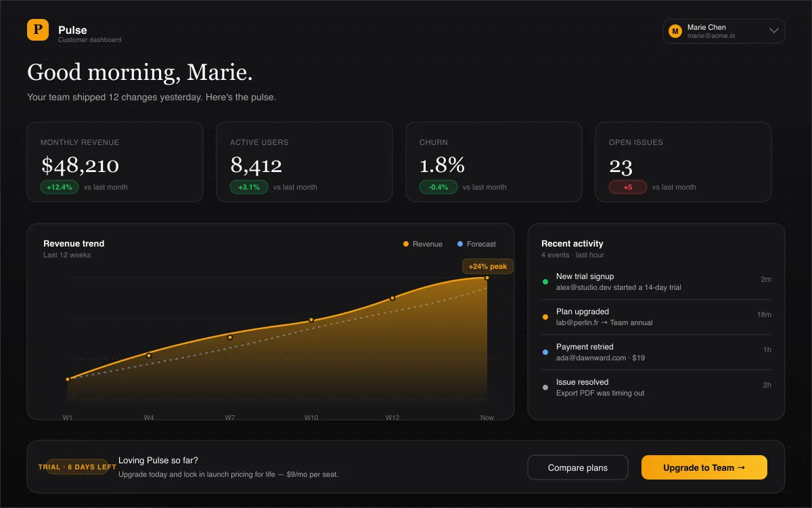812x508 pixels.
Task: Click the red +5 open issues badge
Action: pos(628,187)
